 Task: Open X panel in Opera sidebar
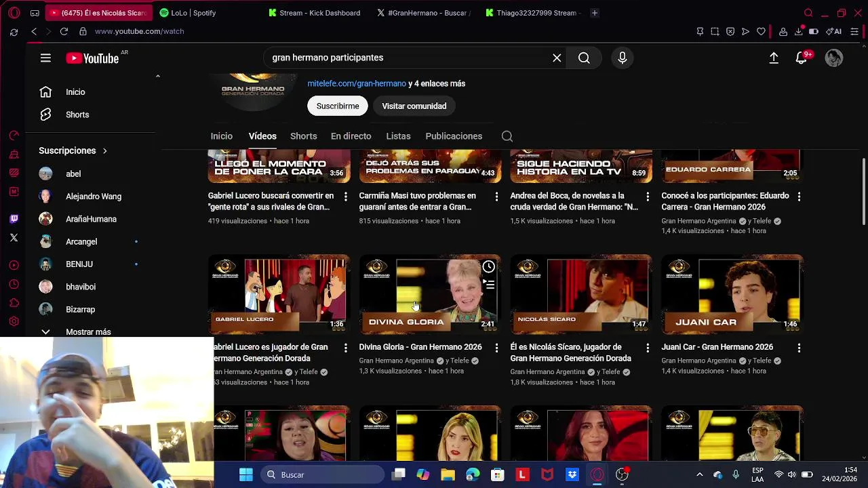14,238
